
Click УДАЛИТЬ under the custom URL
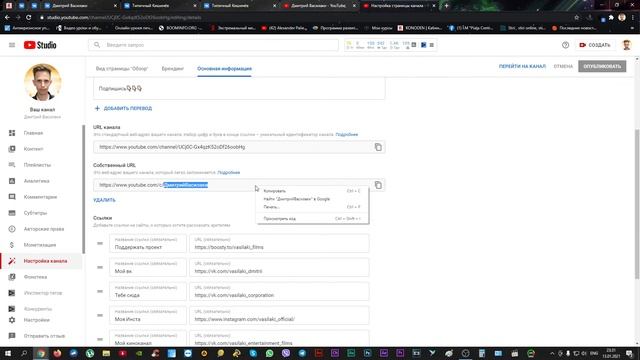(x=104, y=200)
